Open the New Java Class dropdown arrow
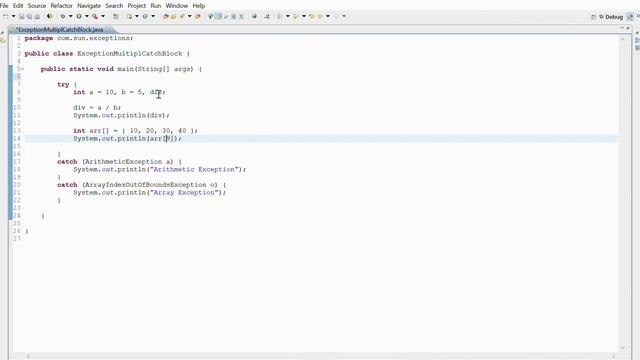 153,16
